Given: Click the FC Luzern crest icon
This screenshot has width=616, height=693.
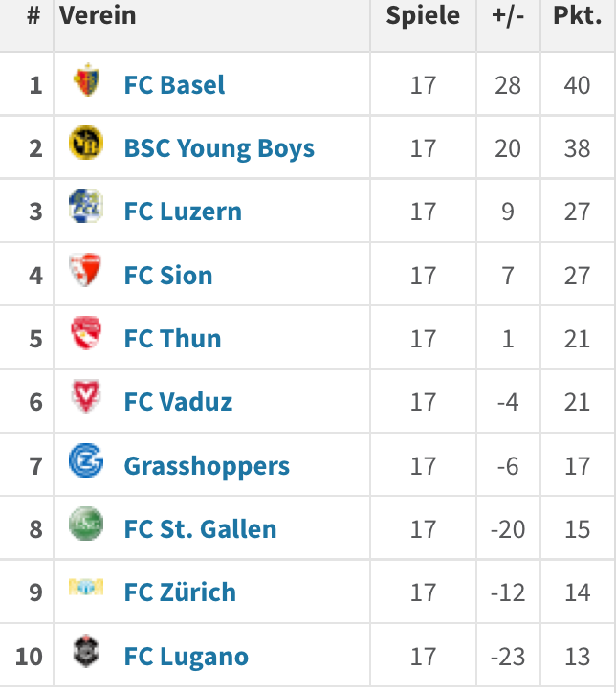Looking at the screenshot, I should pyautogui.click(x=86, y=206).
